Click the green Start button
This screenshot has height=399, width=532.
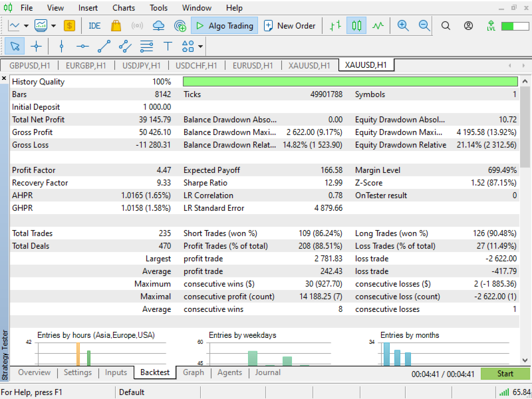505,374
